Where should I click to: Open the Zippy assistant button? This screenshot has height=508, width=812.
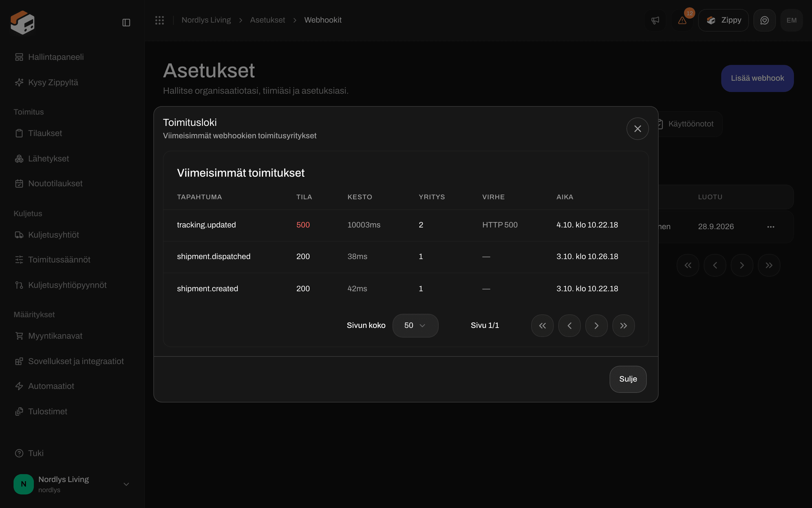click(x=723, y=21)
